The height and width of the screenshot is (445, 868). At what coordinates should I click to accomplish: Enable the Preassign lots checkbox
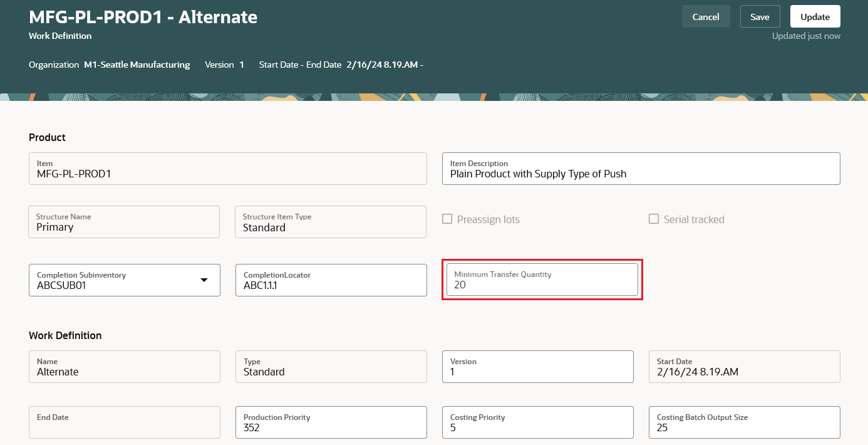(x=447, y=219)
